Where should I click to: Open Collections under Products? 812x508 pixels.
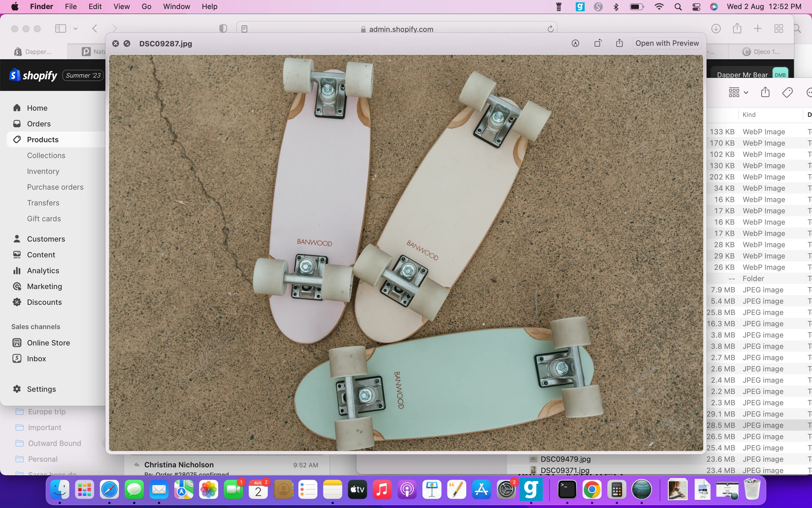click(46, 155)
